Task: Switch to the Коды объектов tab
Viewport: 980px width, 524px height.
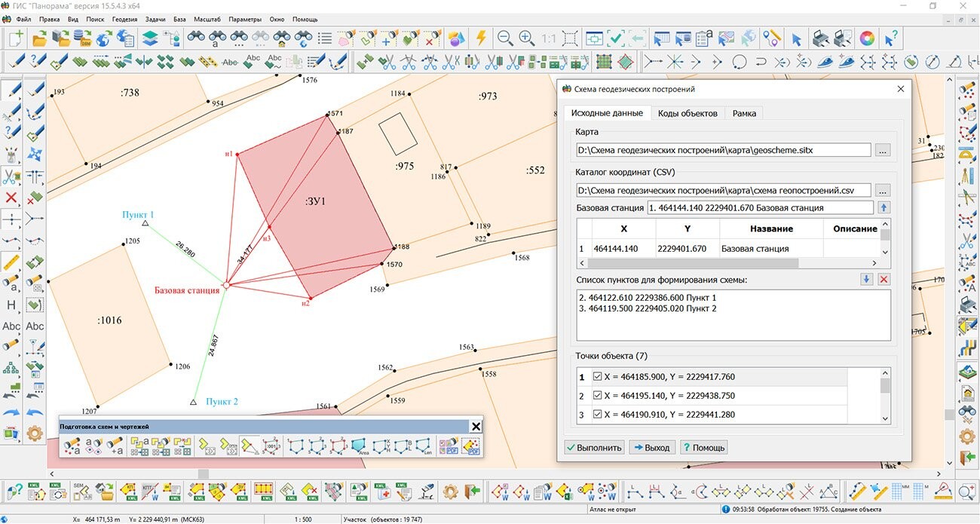Action: pos(687,113)
